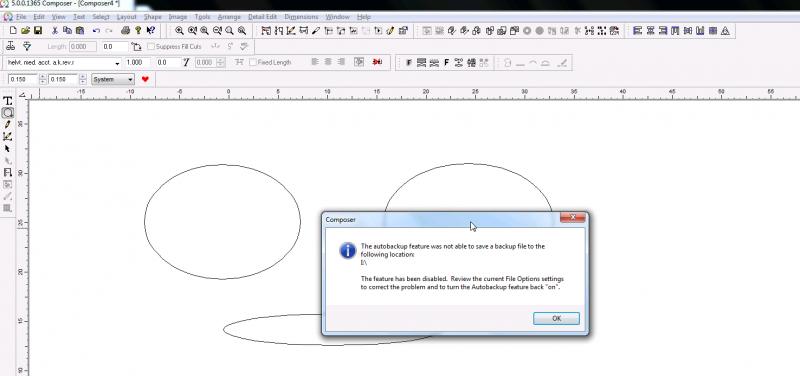Cut selection with the scissors icon
The width and height of the screenshot is (800, 376).
[55, 31]
